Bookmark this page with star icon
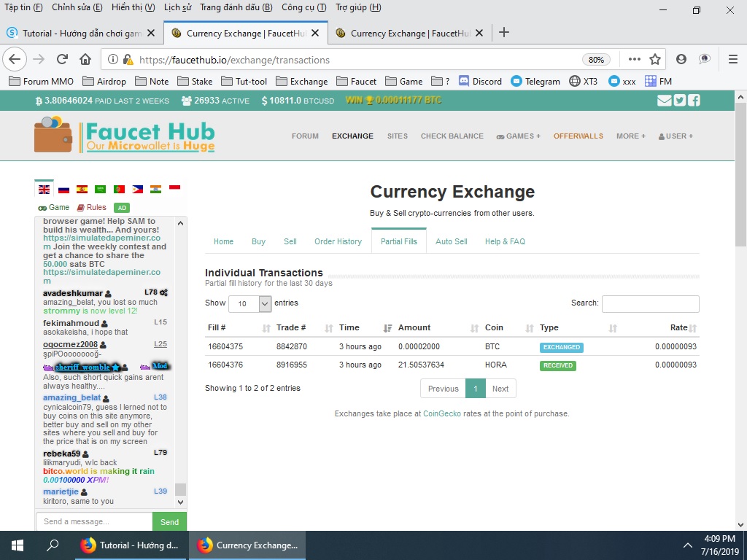 655,60
